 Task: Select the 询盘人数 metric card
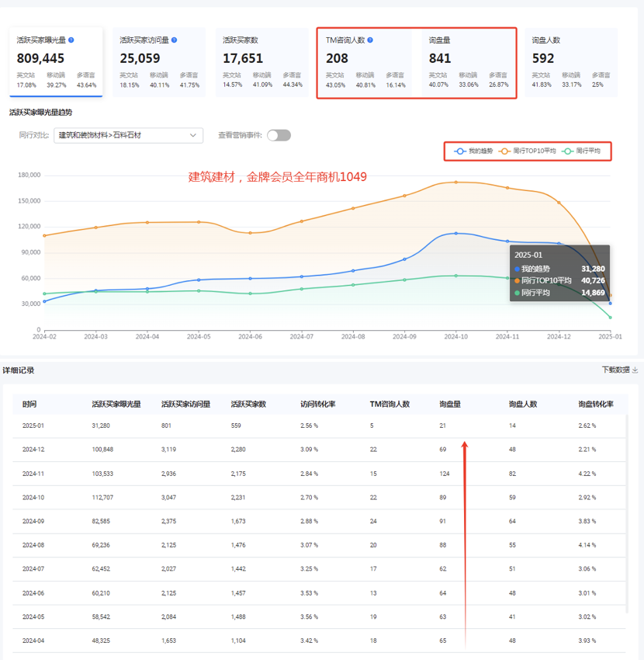(x=571, y=62)
